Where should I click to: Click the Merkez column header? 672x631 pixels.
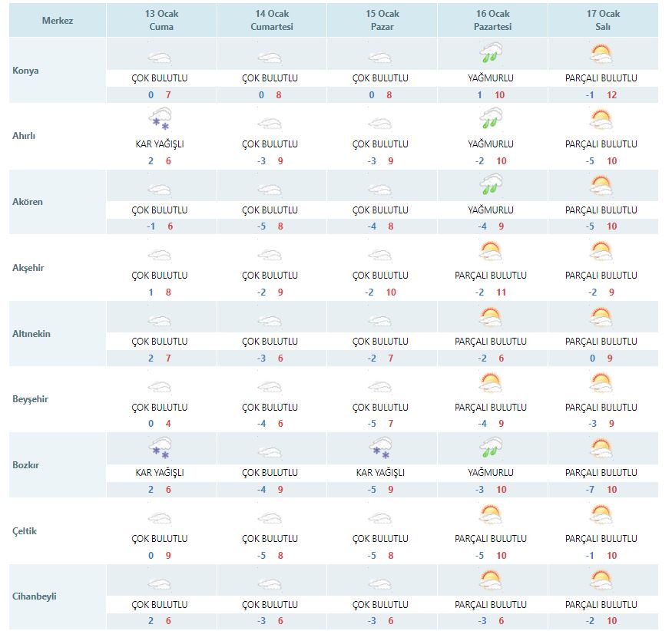57,21
